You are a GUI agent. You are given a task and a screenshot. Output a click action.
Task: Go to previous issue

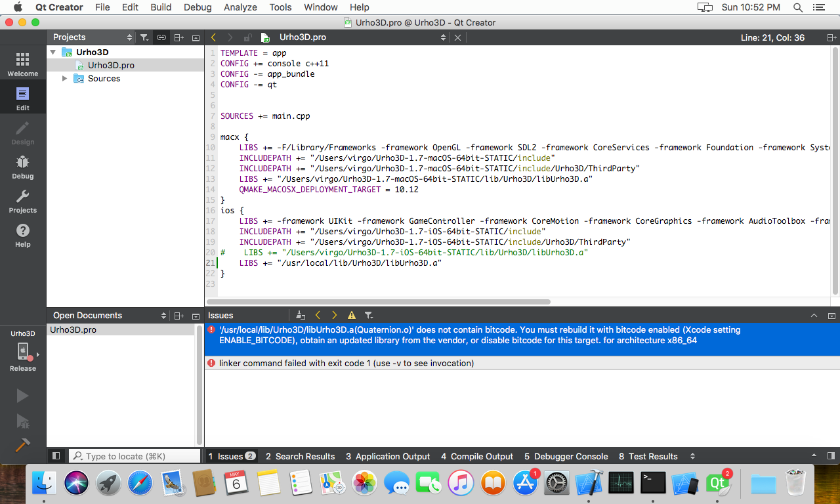[x=318, y=316]
